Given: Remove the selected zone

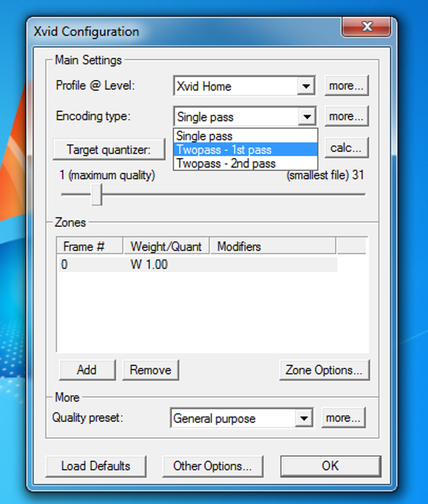Looking at the screenshot, I should pyautogui.click(x=151, y=370).
